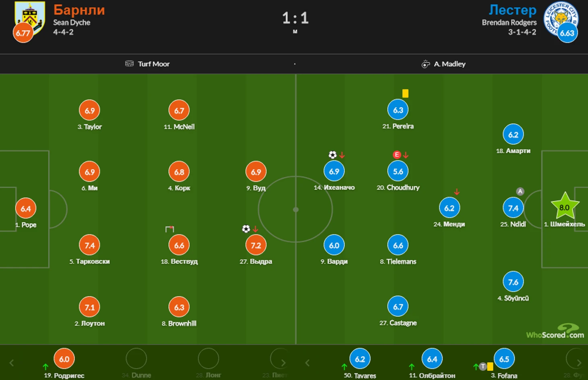Open the Барнли team name link
This screenshot has width=588, height=380.
click(79, 9)
